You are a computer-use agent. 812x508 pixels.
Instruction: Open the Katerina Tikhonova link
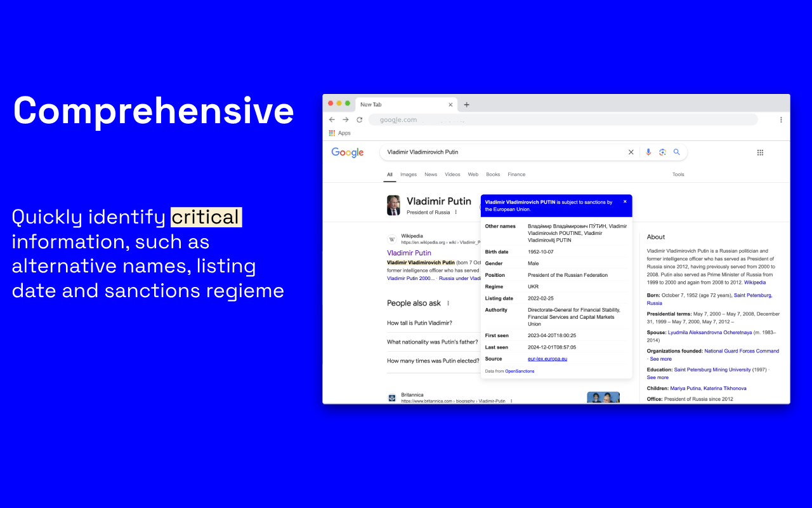[725, 388]
